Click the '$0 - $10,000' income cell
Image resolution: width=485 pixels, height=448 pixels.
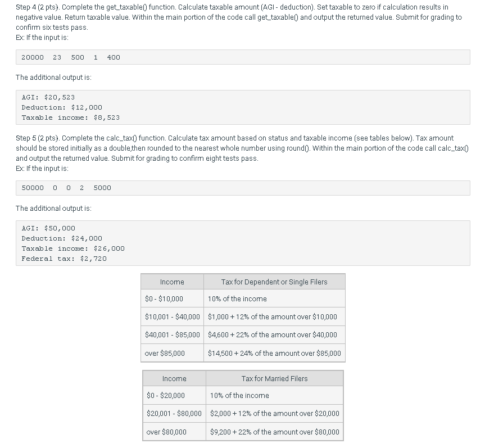(x=173, y=298)
